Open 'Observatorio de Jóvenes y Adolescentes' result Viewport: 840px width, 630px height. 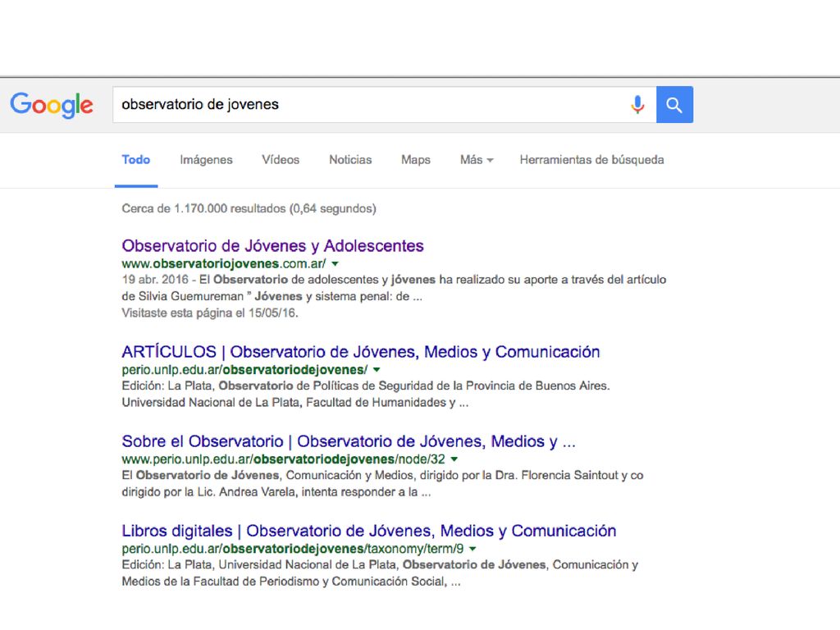(272, 246)
